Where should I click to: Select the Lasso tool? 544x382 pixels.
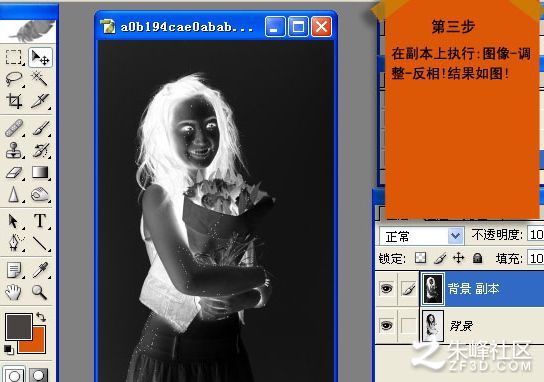point(14,79)
